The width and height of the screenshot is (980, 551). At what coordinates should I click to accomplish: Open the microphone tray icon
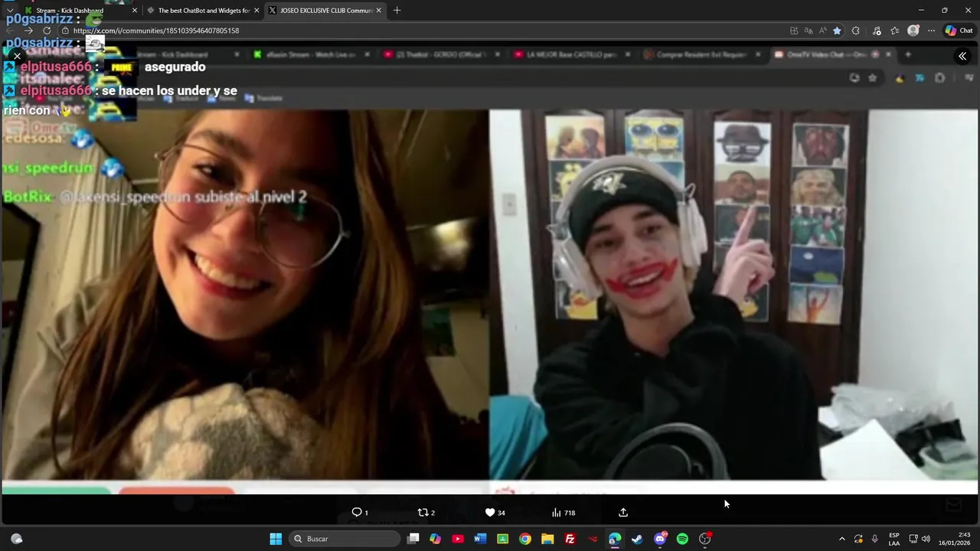click(874, 539)
